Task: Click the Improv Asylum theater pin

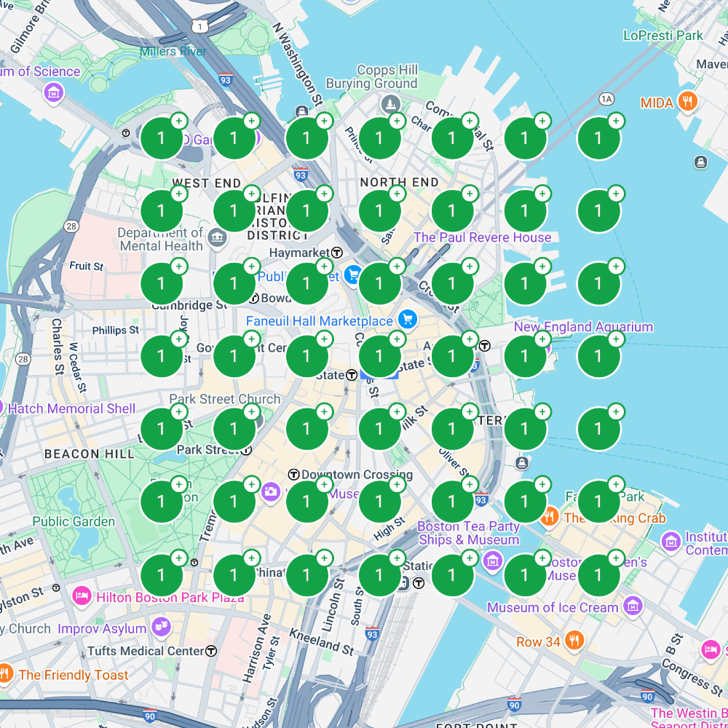Action: pos(161,628)
